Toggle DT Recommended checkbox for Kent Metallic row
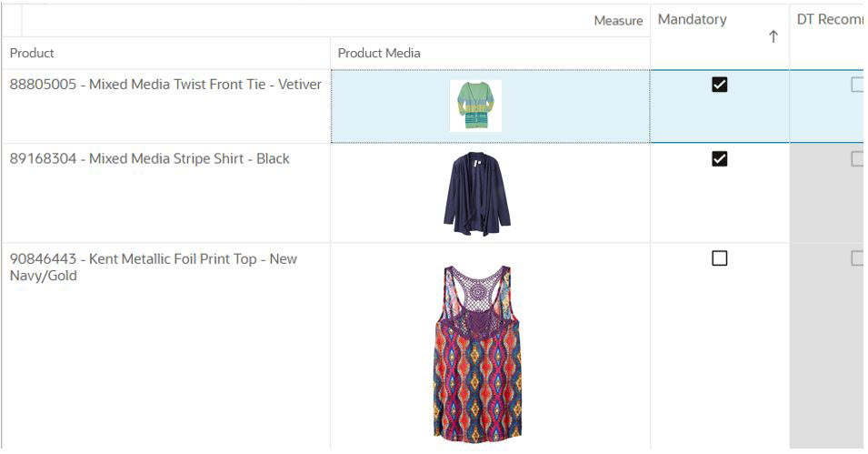Image resolution: width=868 pixels, height=454 pixels. 857,257
